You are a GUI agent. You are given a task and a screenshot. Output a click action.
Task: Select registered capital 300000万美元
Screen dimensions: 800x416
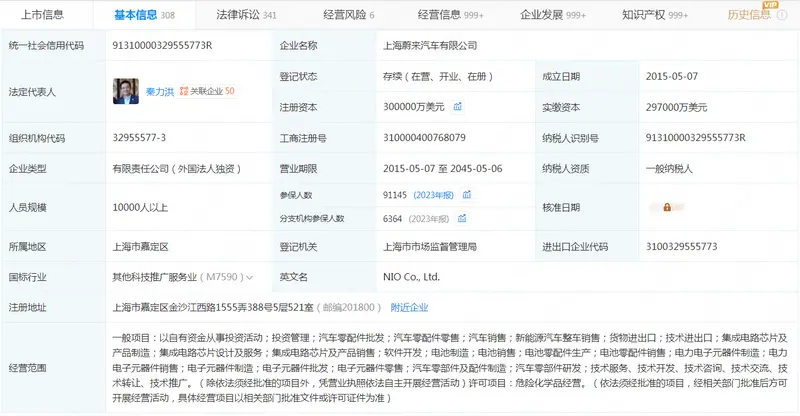pos(414,107)
